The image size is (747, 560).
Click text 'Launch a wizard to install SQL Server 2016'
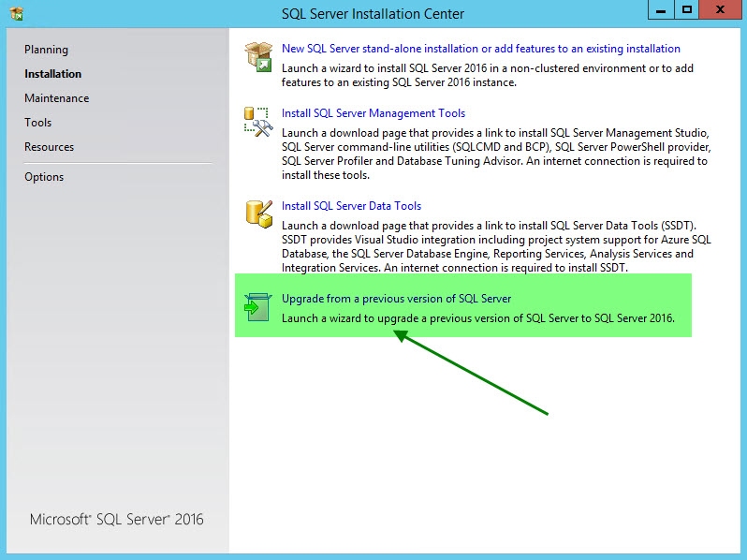click(x=384, y=68)
